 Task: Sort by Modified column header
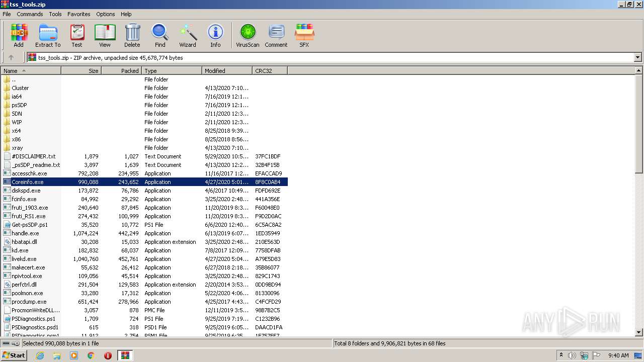click(x=227, y=71)
